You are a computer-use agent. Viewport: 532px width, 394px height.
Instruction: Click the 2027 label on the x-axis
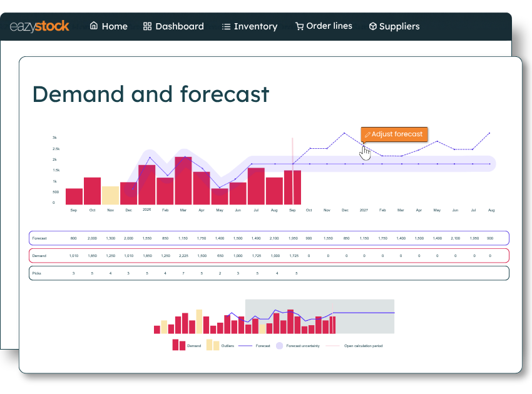364,210
